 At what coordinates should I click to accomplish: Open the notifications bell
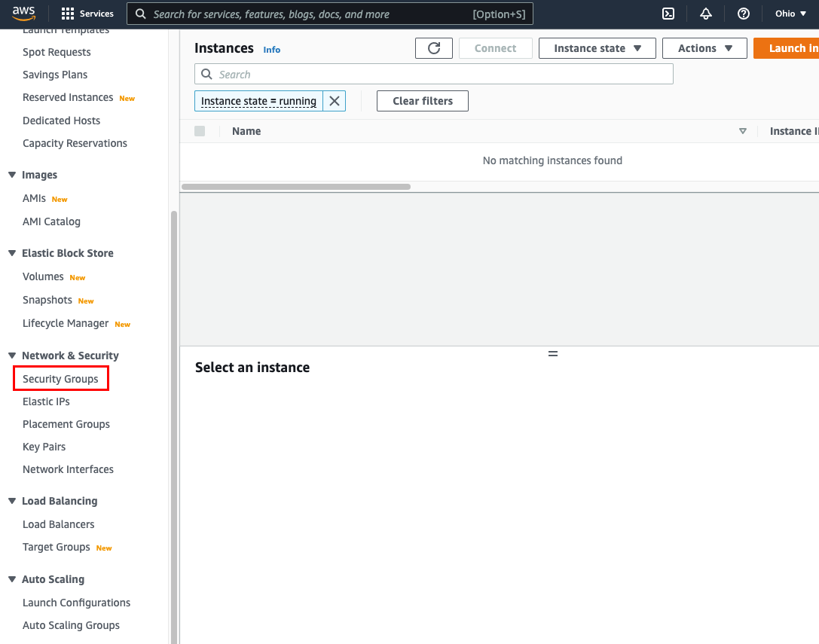tap(706, 14)
